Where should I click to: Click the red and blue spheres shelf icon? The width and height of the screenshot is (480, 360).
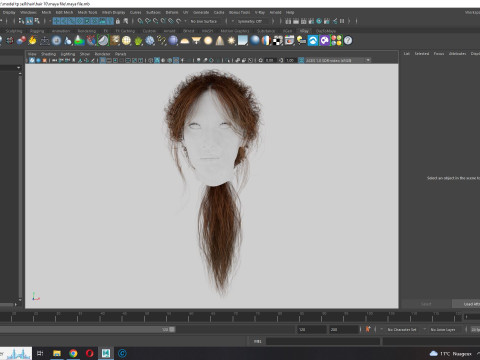(x=21, y=41)
